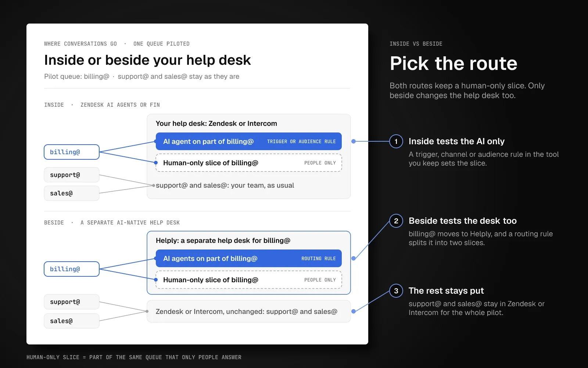
Task: Click 'A trigger, channel or audience rule' description
Action: point(484,159)
